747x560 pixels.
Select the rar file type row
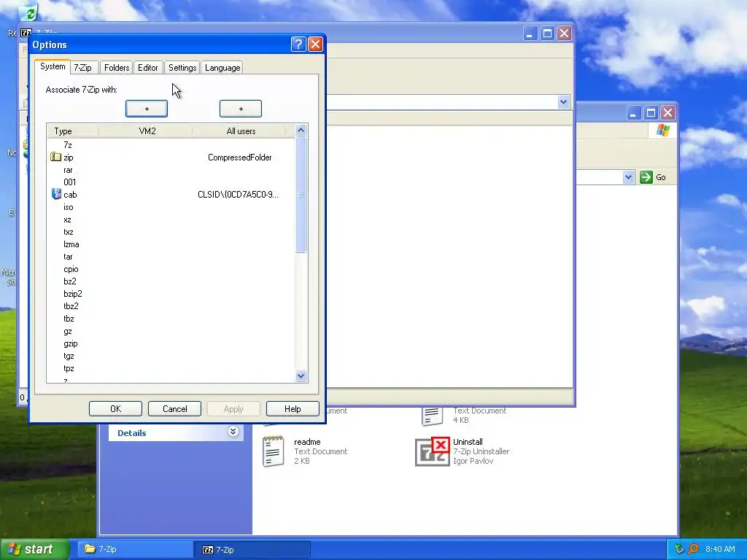coord(171,170)
